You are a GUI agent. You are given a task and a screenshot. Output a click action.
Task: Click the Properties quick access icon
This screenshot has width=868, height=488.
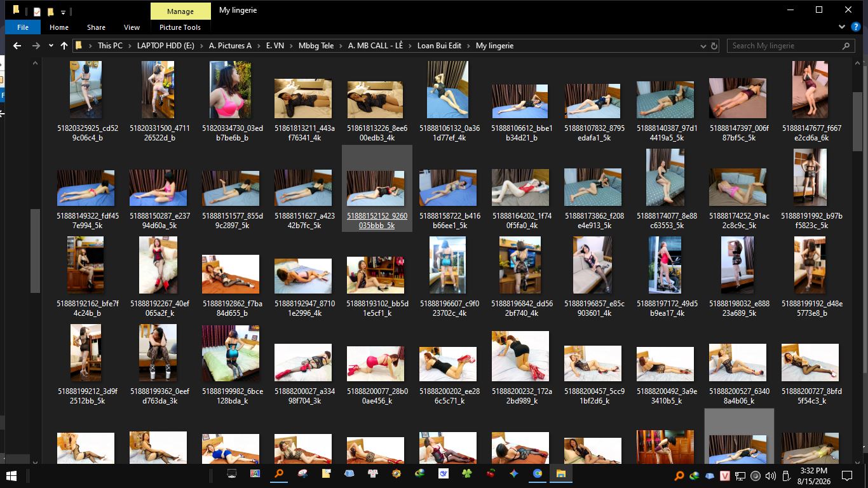point(37,11)
